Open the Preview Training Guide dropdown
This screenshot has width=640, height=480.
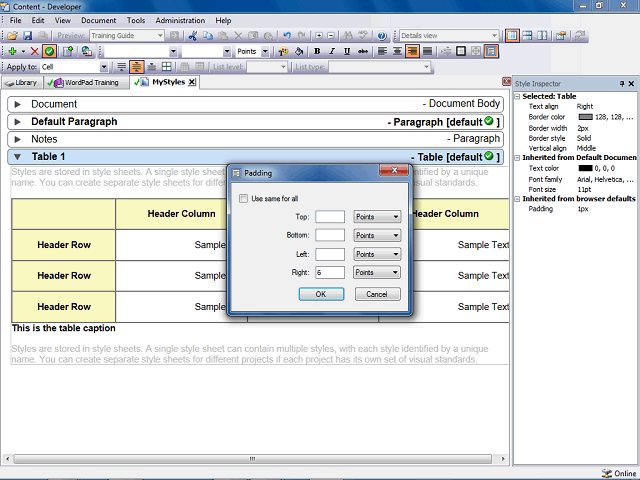click(160, 36)
